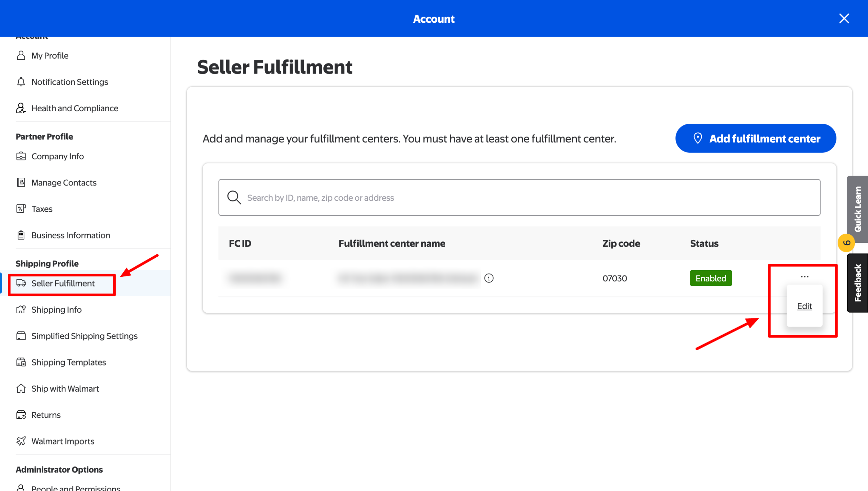Click the Walmart Imports airplane icon

(x=21, y=441)
